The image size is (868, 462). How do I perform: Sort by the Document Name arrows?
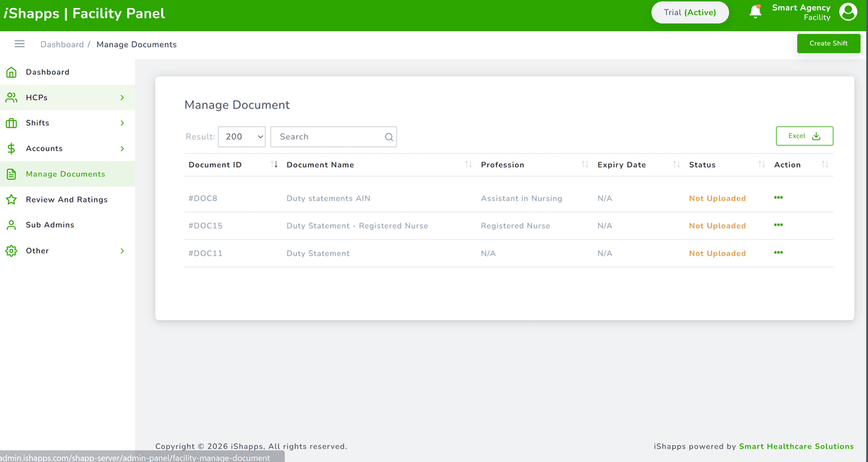469,165
